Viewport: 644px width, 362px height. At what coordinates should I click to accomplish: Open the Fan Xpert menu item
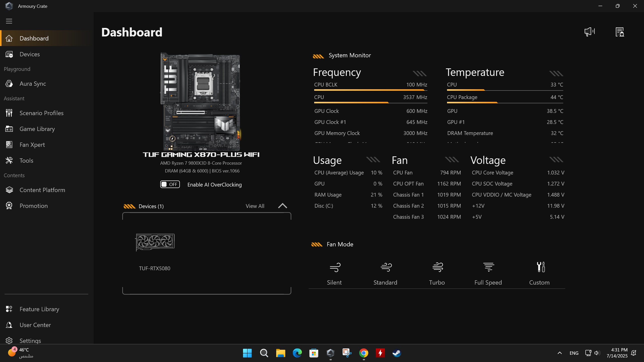click(47, 145)
